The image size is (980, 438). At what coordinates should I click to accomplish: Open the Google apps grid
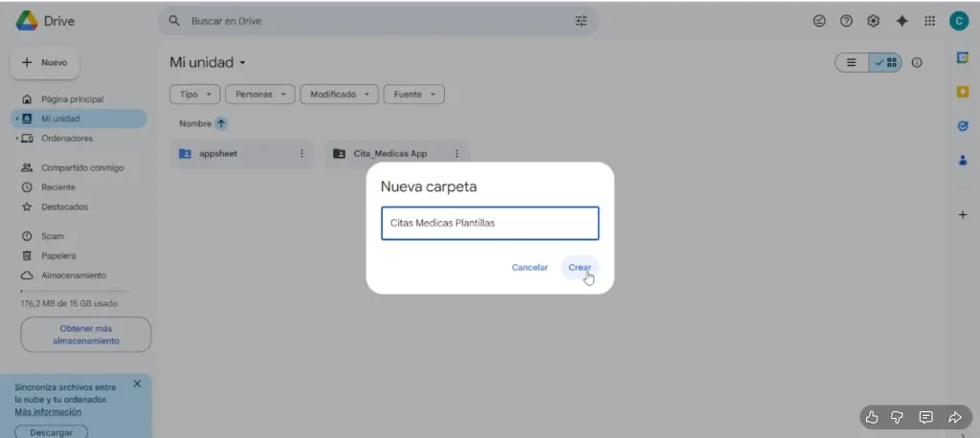(929, 21)
